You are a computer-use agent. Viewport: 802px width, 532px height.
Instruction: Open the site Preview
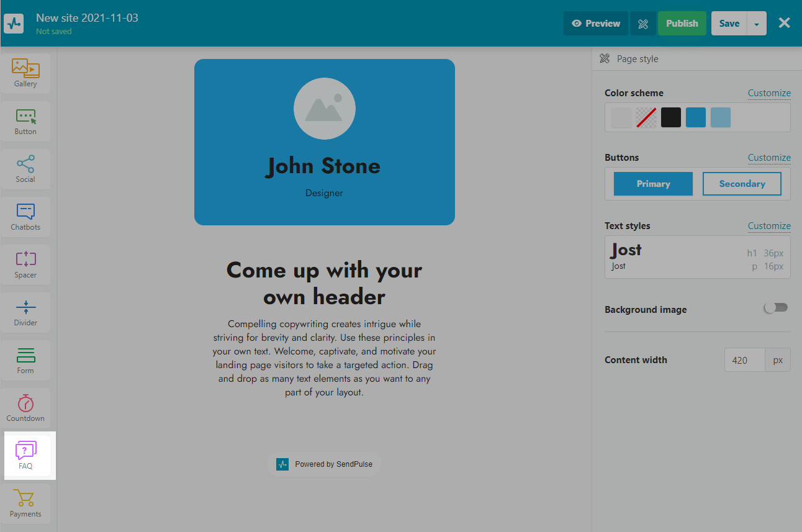click(596, 24)
